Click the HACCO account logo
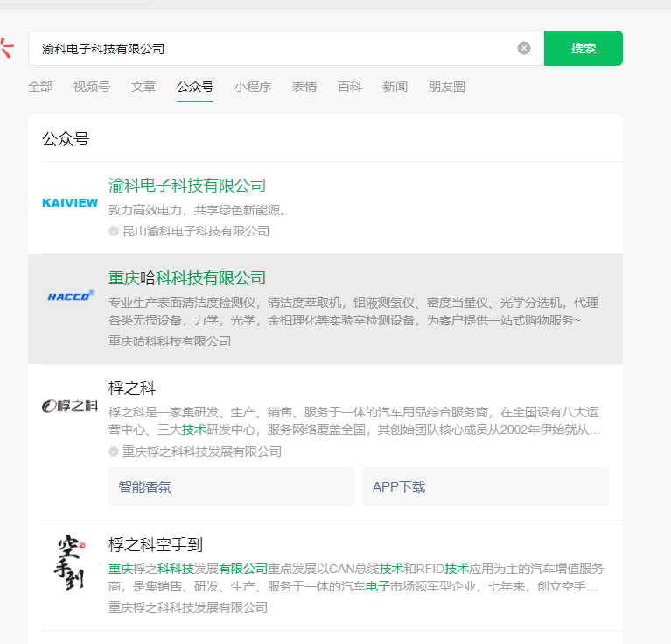Image resolution: width=671 pixels, height=644 pixels. [x=71, y=296]
